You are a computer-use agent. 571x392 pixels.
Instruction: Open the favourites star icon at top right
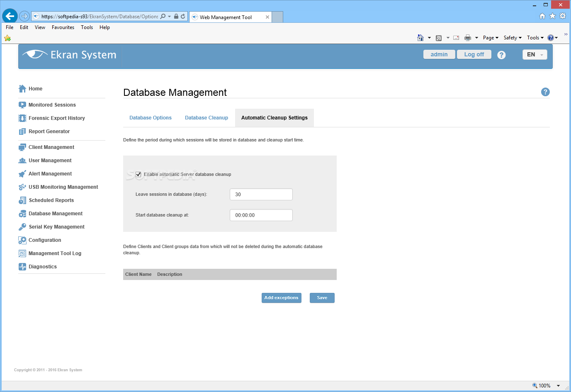point(552,16)
